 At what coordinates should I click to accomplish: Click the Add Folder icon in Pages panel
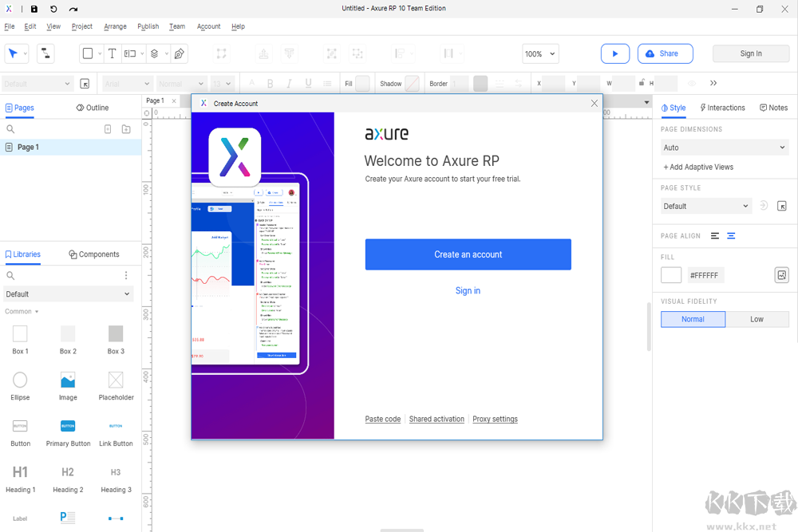[x=125, y=128]
